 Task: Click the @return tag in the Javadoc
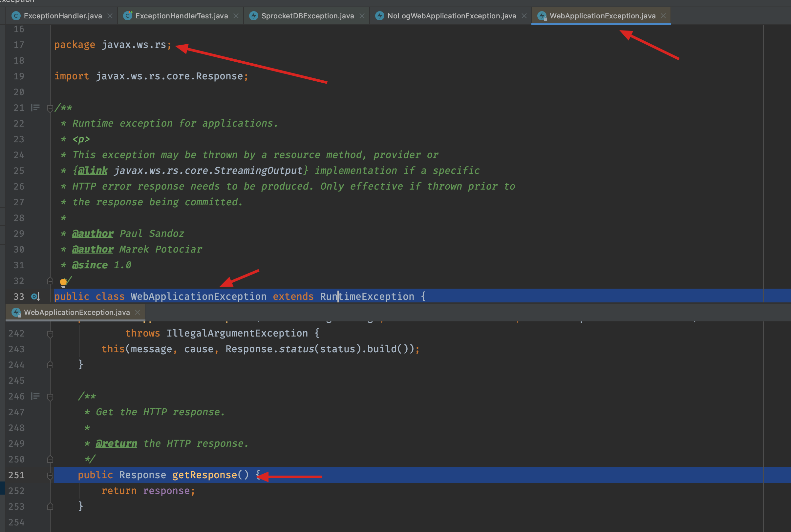coord(116,444)
